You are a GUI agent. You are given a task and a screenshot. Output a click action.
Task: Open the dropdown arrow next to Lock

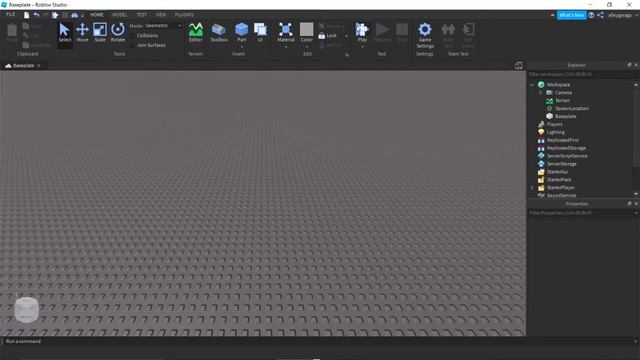pos(346,36)
